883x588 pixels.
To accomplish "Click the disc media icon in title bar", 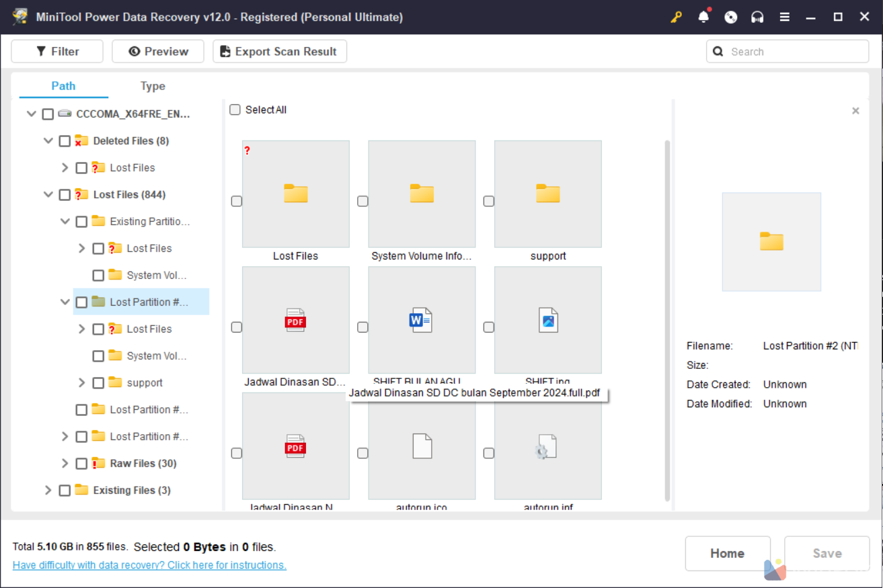I will pos(731,17).
